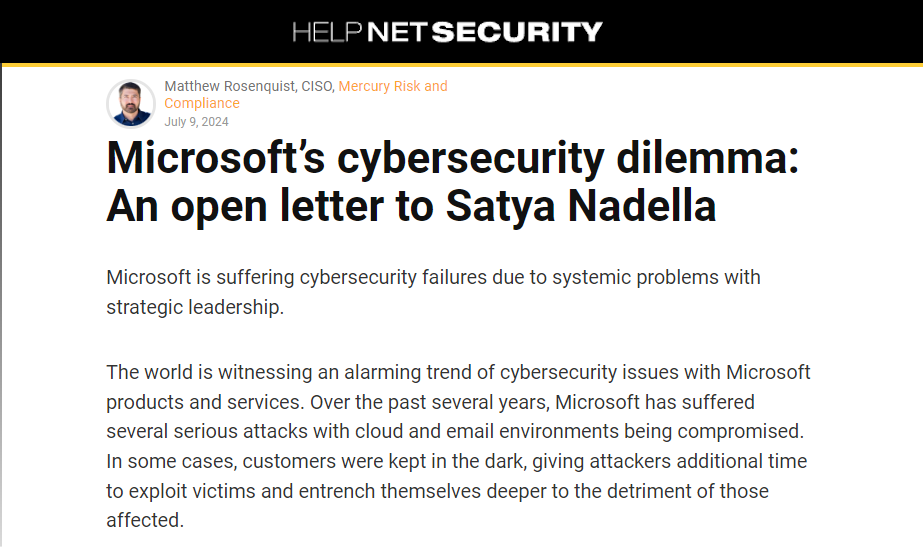Click the word 'Compliance' in the orange link
Image resolution: width=923 pixels, height=554 pixels.
pyautogui.click(x=202, y=103)
